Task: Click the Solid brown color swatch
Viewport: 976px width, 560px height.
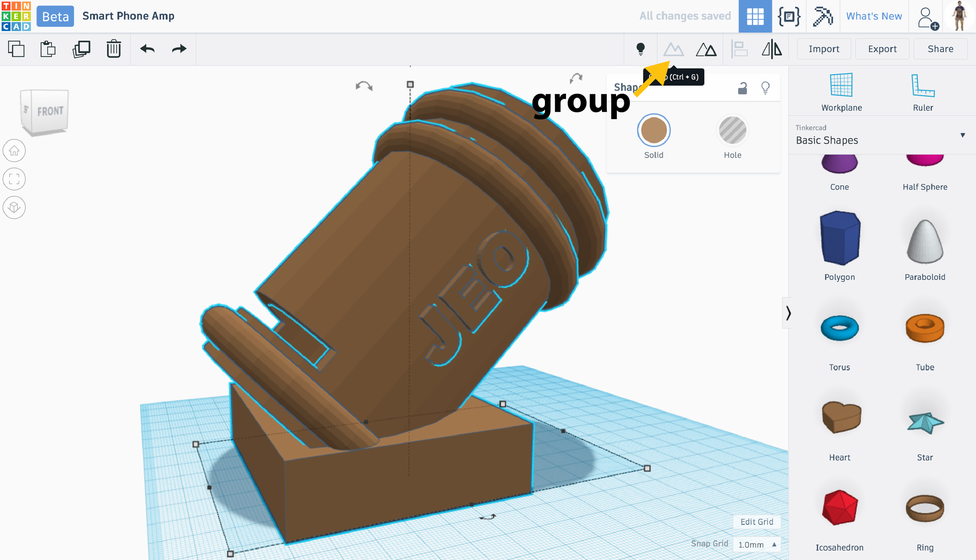Action: [654, 131]
